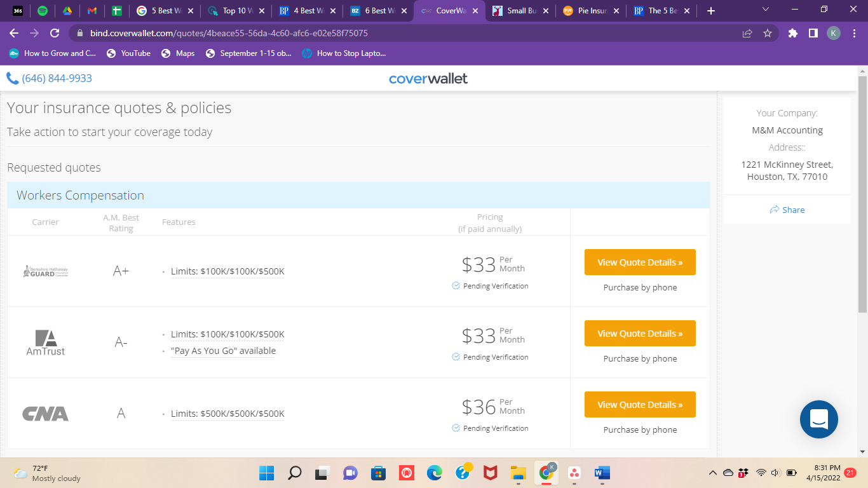Toggle the Chrome side panel icon
This screenshot has width=868, height=488.
813,33
